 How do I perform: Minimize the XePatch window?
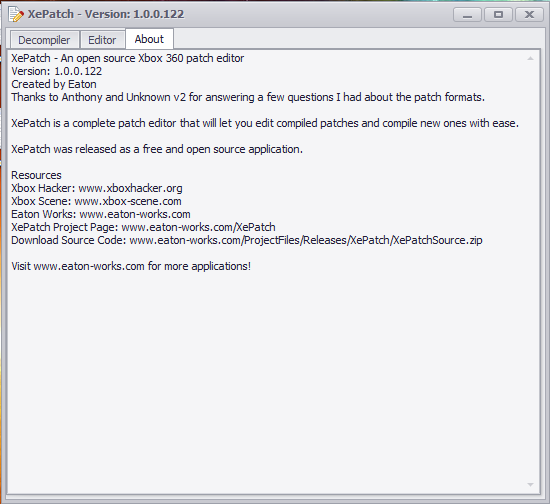click(x=467, y=15)
